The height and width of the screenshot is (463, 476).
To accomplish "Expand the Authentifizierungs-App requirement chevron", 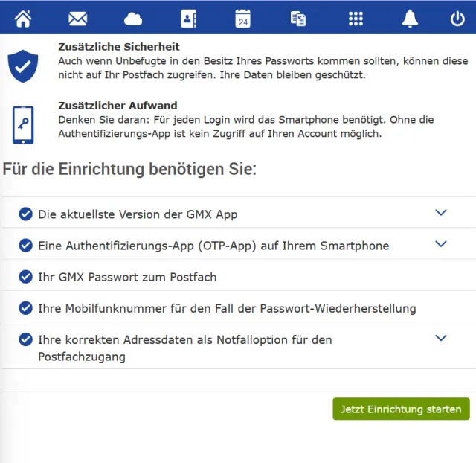I will (441, 244).
